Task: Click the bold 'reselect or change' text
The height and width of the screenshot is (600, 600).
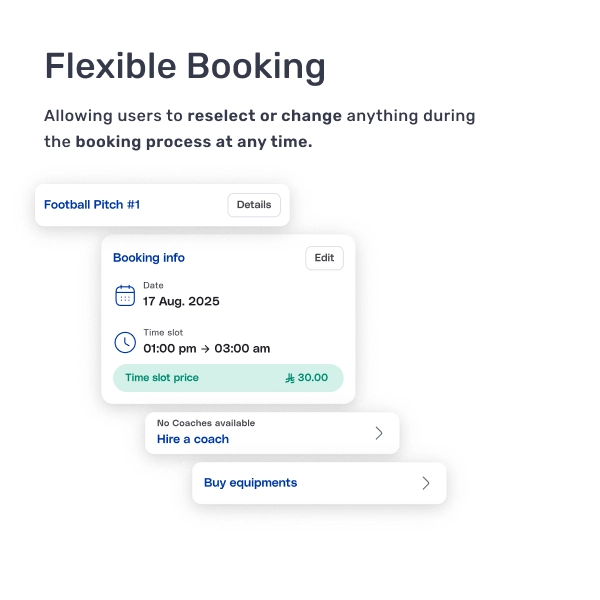Action: click(x=264, y=116)
